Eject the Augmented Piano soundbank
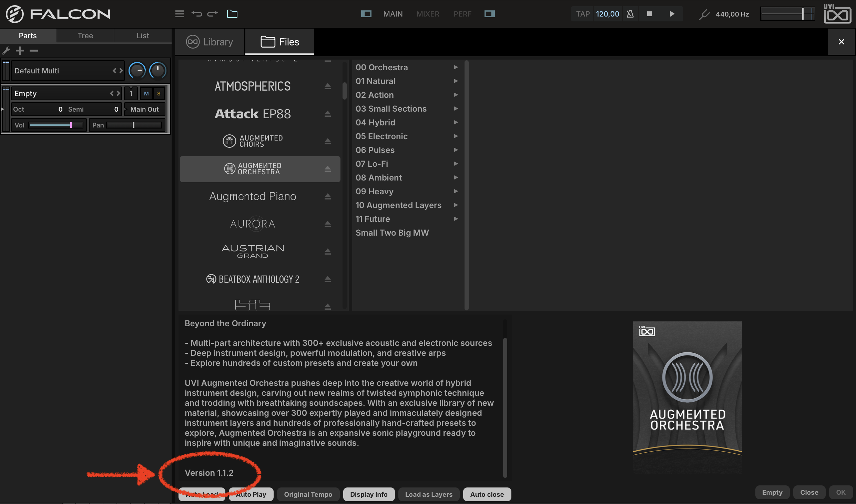This screenshot has height=504, width=856. [328, 196]
